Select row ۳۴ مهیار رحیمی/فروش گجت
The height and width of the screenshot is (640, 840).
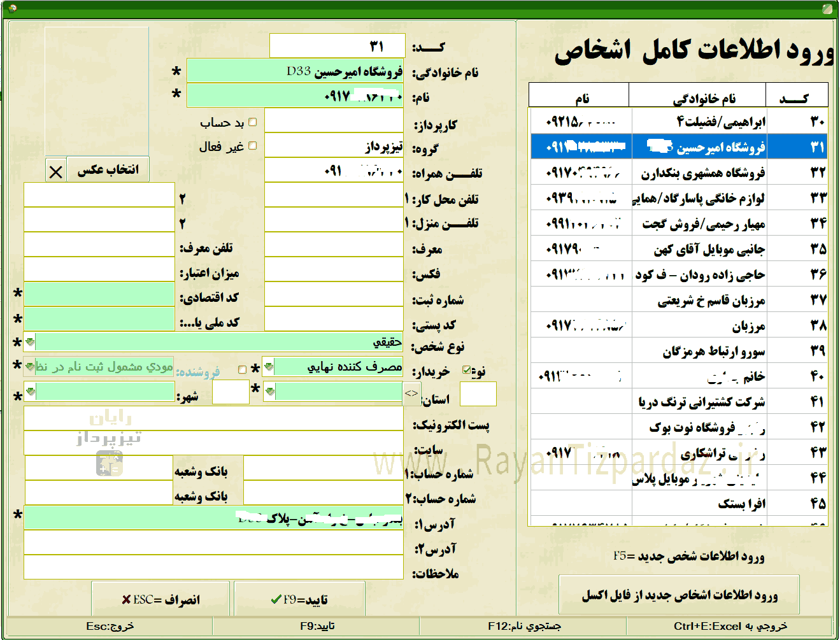[679, 224]
